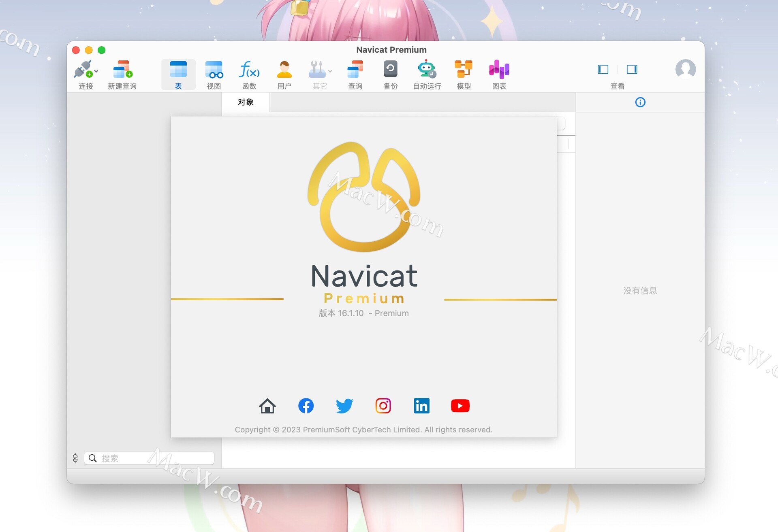Image resolution: width=778 pixels, height=532 pixels.
Task: Click the search (搜索) input field
Action: tap(149, 458)
